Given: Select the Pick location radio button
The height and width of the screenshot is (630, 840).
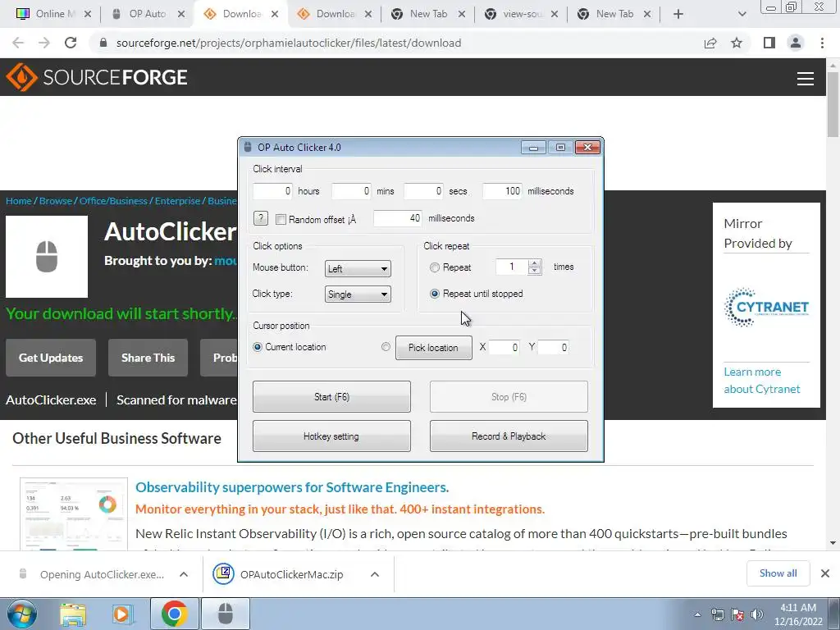Looking at the screenshot, I should click(386, 347).
